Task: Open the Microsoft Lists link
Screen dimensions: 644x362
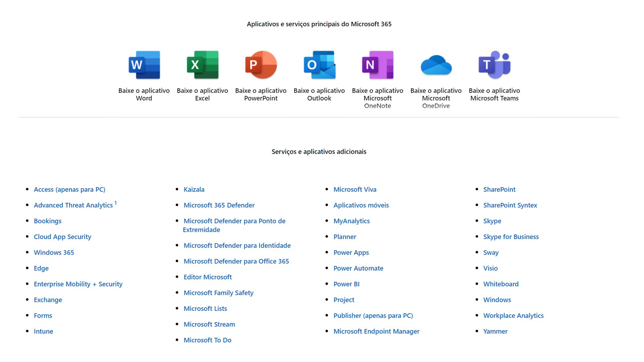Action: [205, 308]
